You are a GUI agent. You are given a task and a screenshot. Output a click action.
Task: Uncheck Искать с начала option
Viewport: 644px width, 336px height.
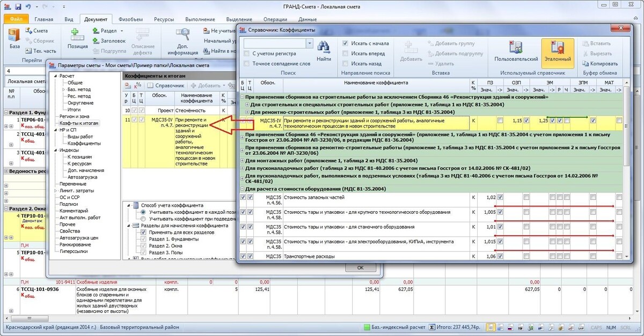(346, 43)
